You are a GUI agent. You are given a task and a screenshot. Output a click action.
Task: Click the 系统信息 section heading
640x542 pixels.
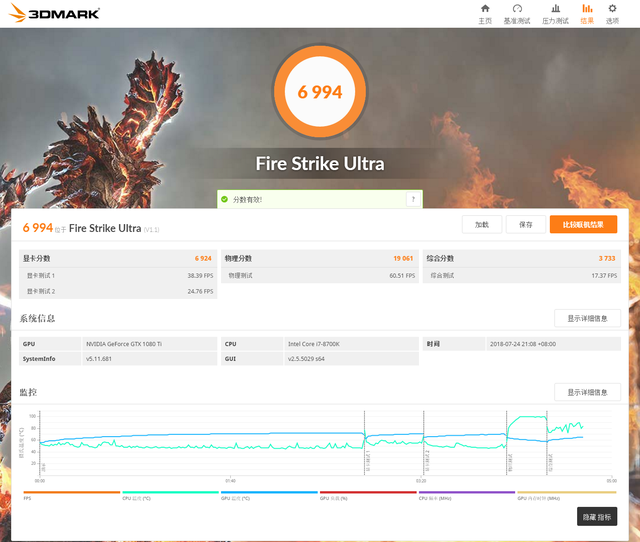(37, 318)
